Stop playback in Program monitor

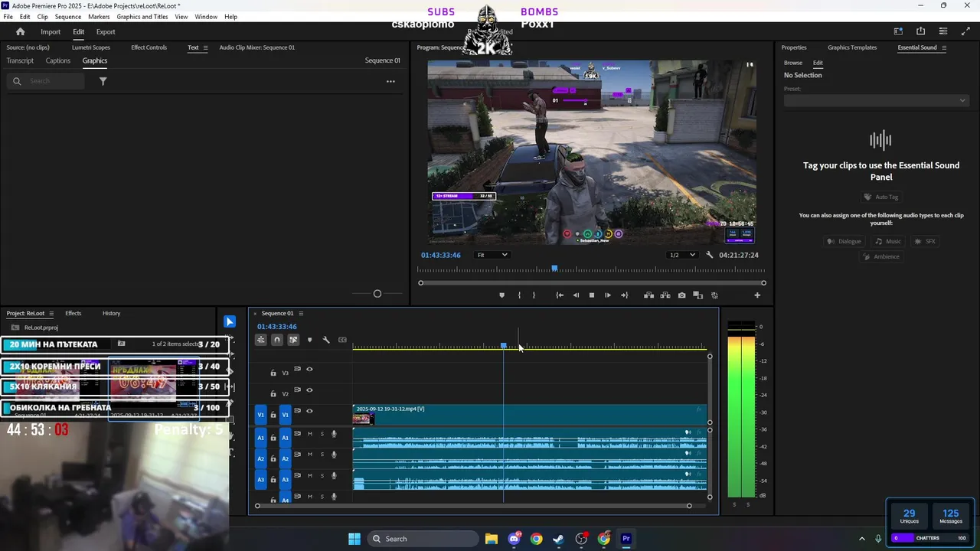[x=591, y=295]
